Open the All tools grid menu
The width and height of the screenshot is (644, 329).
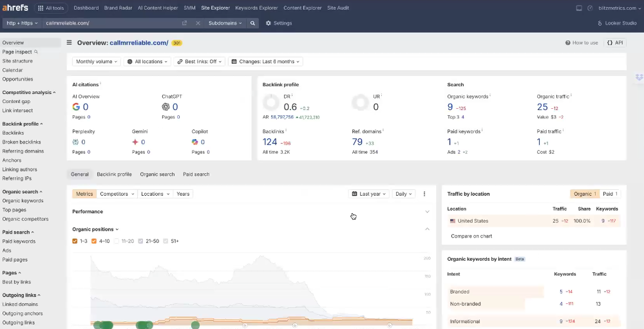click(x=50, y=8)
